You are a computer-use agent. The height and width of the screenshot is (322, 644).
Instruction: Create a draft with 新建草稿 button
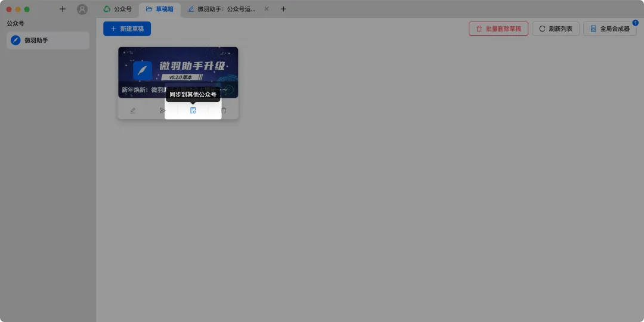(127, 29)
